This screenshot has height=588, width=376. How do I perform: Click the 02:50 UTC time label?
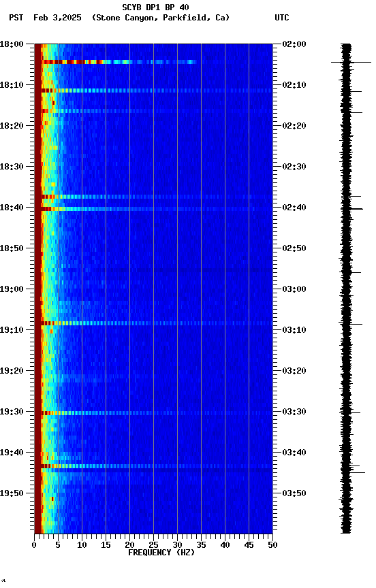[x=294, y=248]
